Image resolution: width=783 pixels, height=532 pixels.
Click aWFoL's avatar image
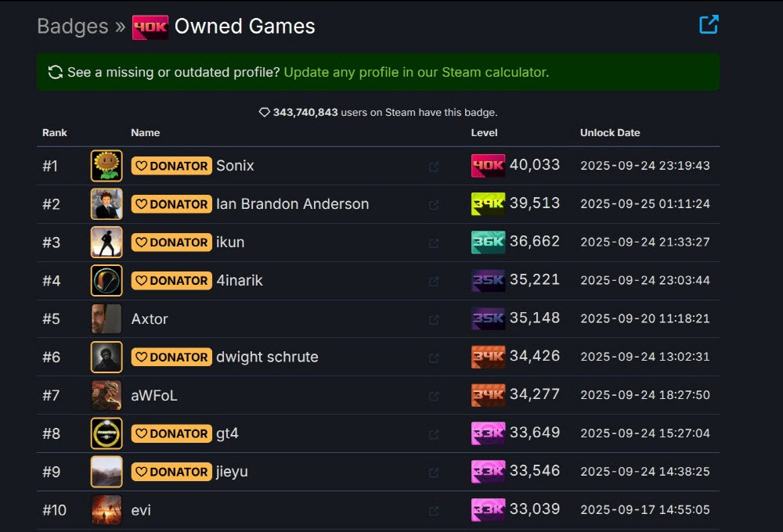click(x=106, y=395)
